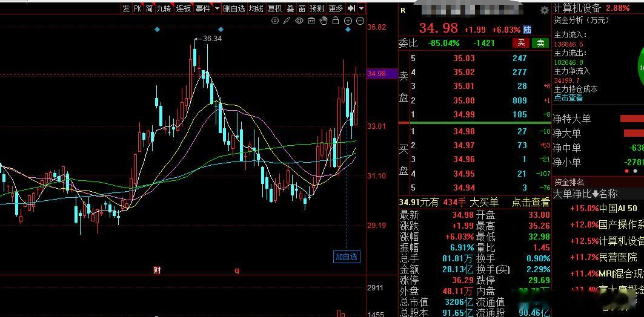The width and height of the screenshot is (644, 317).
Task: Toggle the 预测 forecast feature
Action: click(x=317, y=8)
